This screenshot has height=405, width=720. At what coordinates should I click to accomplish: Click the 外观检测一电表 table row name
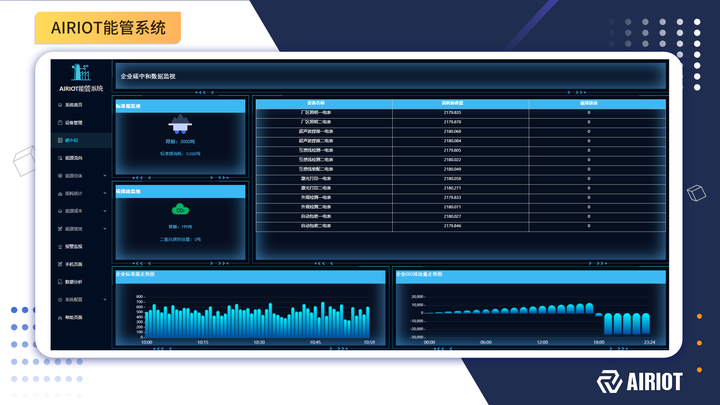(x=316, y=197)
